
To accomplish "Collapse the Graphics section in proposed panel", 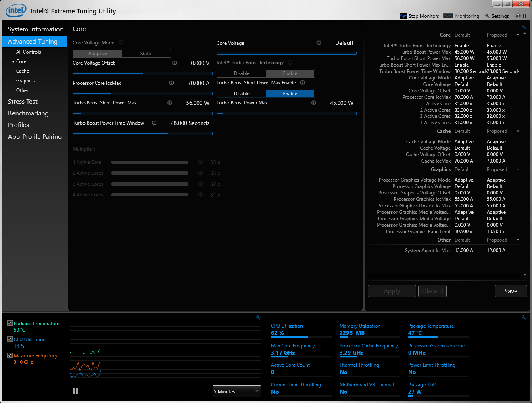I will [518, 169].
